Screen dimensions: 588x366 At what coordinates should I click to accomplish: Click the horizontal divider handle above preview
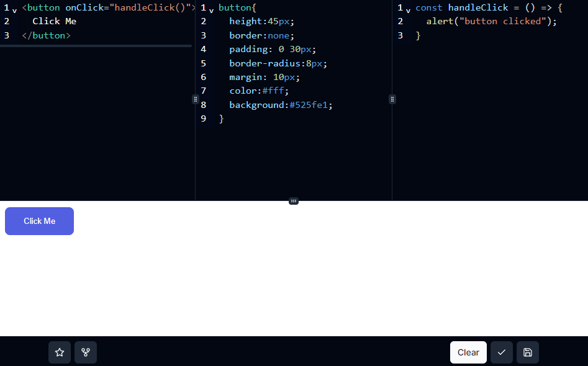(294, 201)
